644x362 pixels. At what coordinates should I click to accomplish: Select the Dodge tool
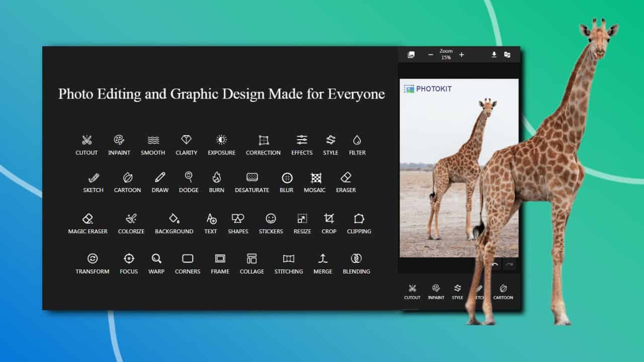coord(189,177)
